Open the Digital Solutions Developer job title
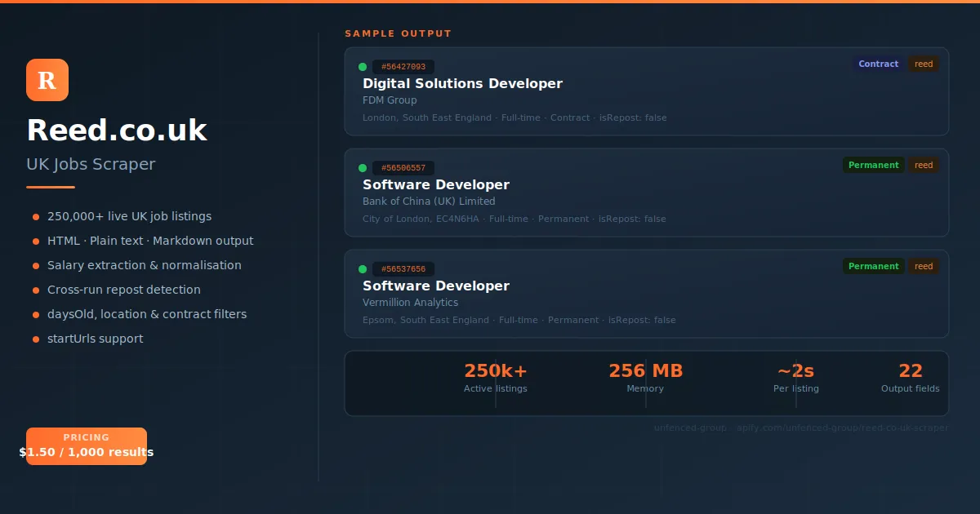 462,83
